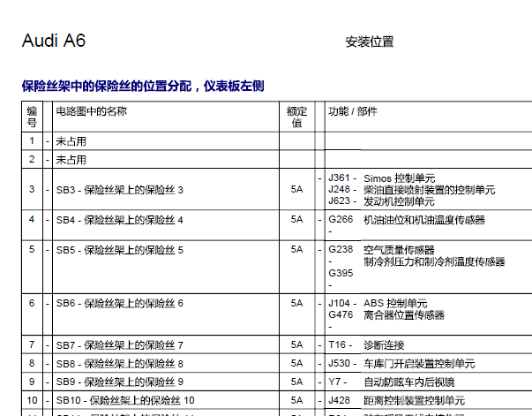Click the 5A rating in row 9
The height and width of the screenshot is (416, 532).
pos(296,382)
